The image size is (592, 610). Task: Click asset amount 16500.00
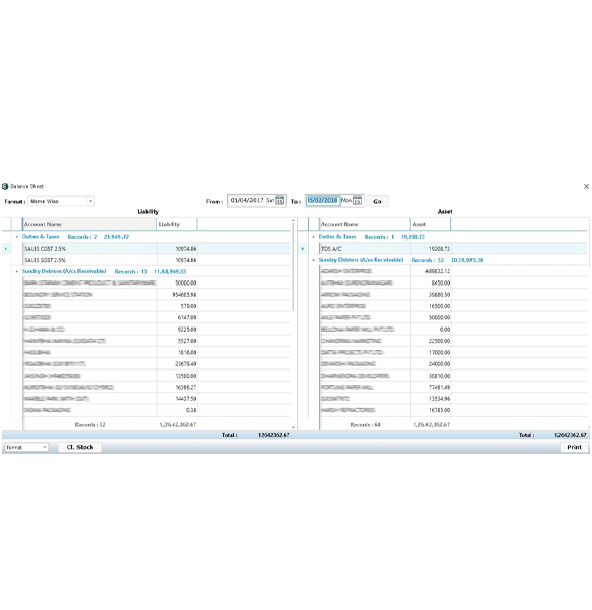pyautogui.click(x=440, y=306)
